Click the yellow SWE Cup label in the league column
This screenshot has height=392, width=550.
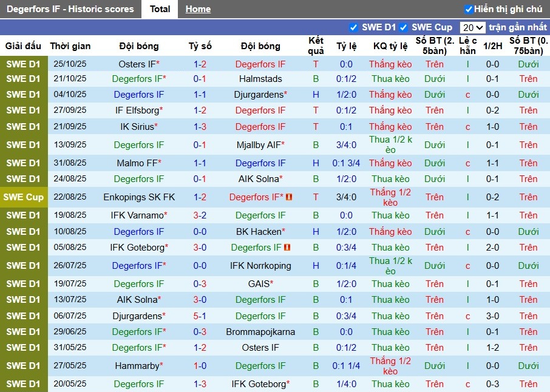(24, 197)
